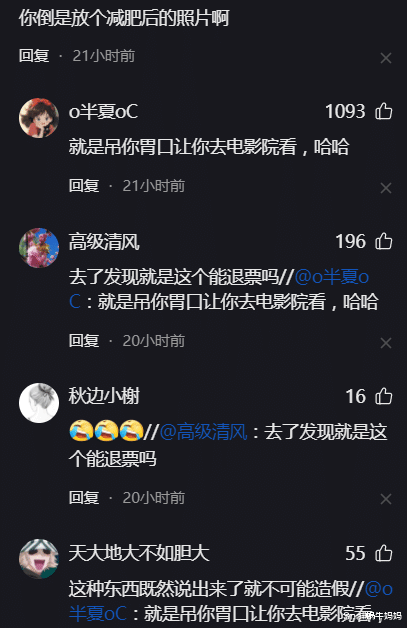Image resolution: width=407 pixels, height=628 pixels.
Task: Open o半夏oC's avatar profile picture
Action: (39, 118)
